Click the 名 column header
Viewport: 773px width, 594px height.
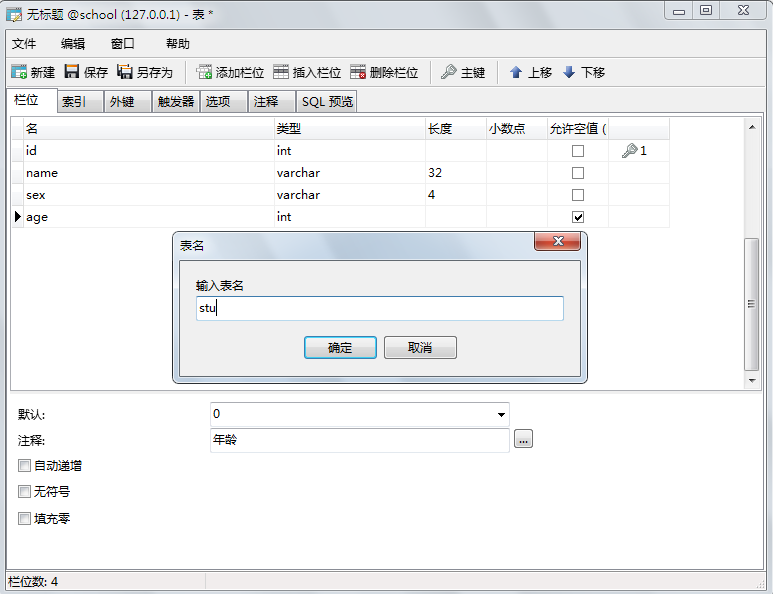(149, 129)
